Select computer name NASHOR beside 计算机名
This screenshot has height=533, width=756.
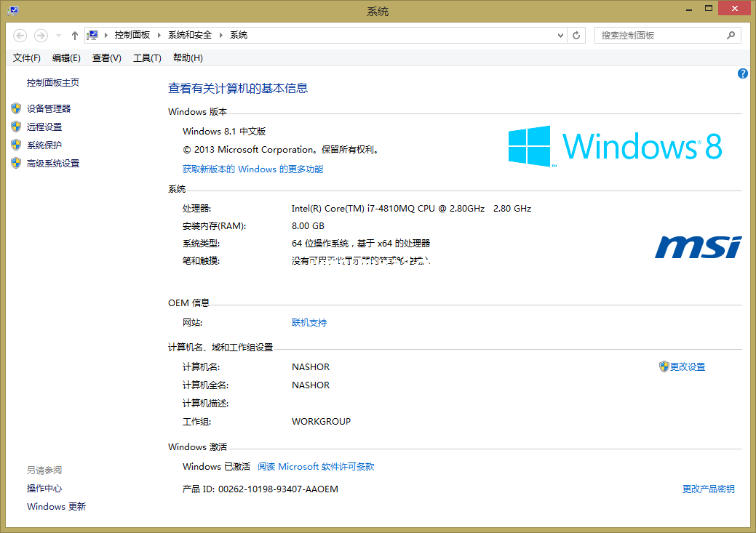[311, 367]
